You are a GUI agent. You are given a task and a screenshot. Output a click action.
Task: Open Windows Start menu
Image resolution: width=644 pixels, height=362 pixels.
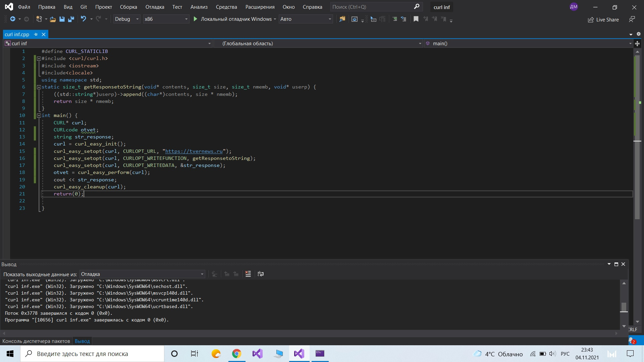coord(10,354)
